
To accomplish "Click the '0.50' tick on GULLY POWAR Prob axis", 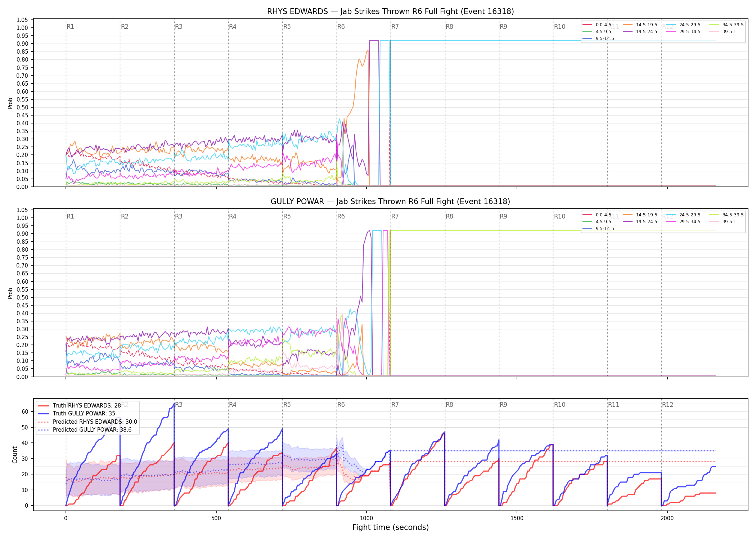I will (x=22, y=297).
